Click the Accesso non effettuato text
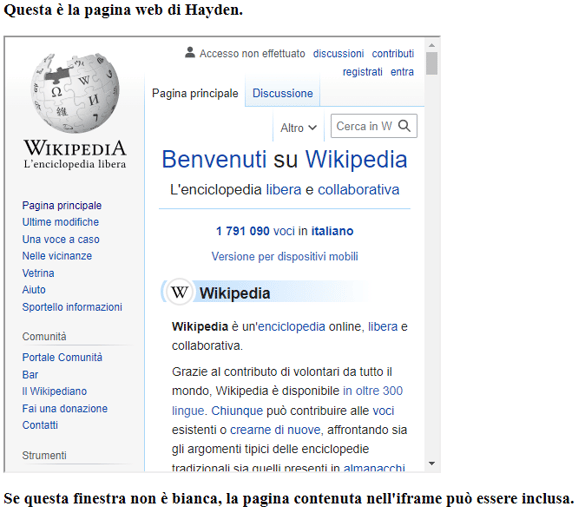The image size is (585, 513). 252,54
